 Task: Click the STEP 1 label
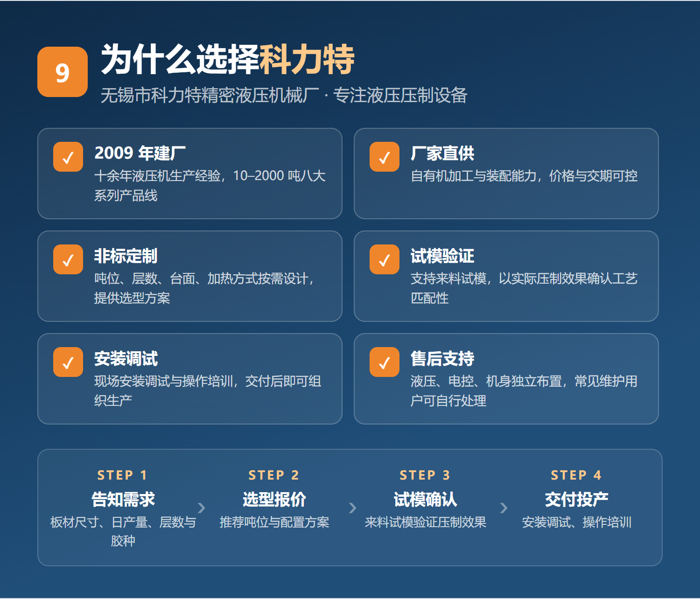coord(123,475)
